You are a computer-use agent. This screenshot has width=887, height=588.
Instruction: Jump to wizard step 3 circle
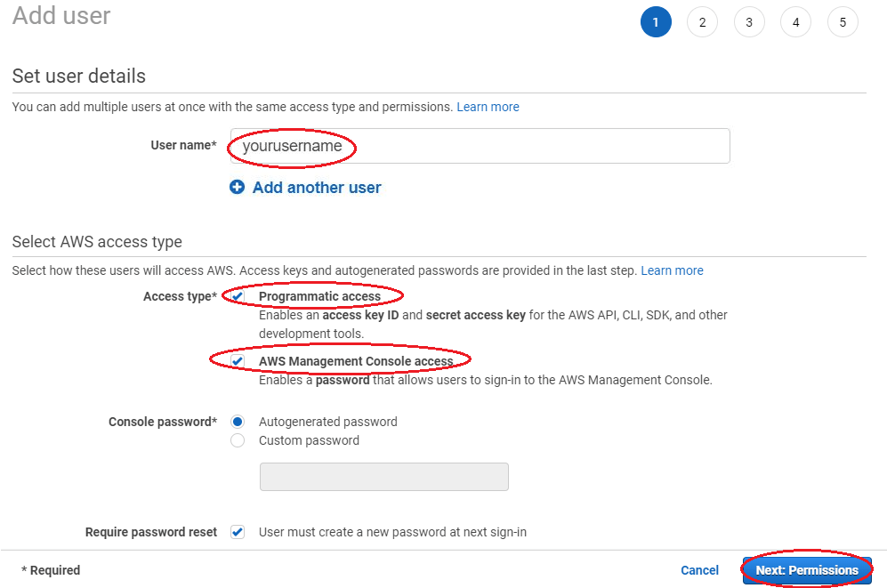749,23
